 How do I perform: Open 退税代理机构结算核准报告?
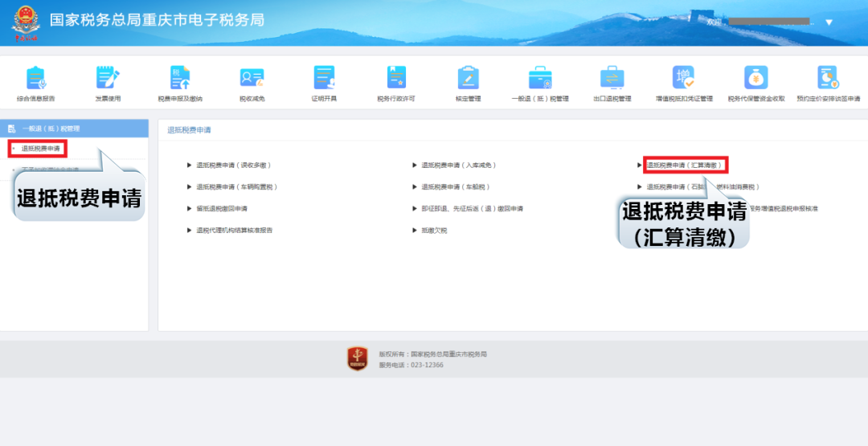(x=234, y=230)
